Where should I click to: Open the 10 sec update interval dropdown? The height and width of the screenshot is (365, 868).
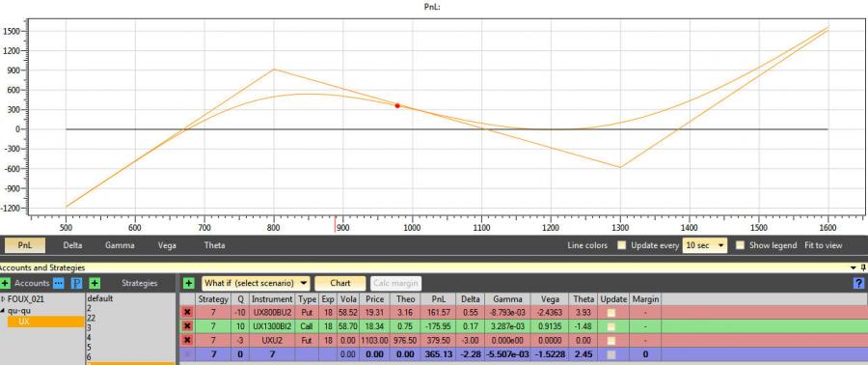coord(705,245)
